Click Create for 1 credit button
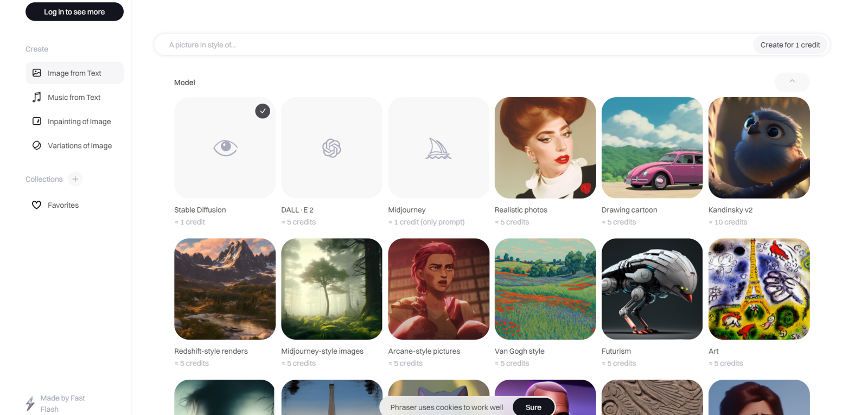The height and width of the screenshot is (415, 868). click(790, 44)
